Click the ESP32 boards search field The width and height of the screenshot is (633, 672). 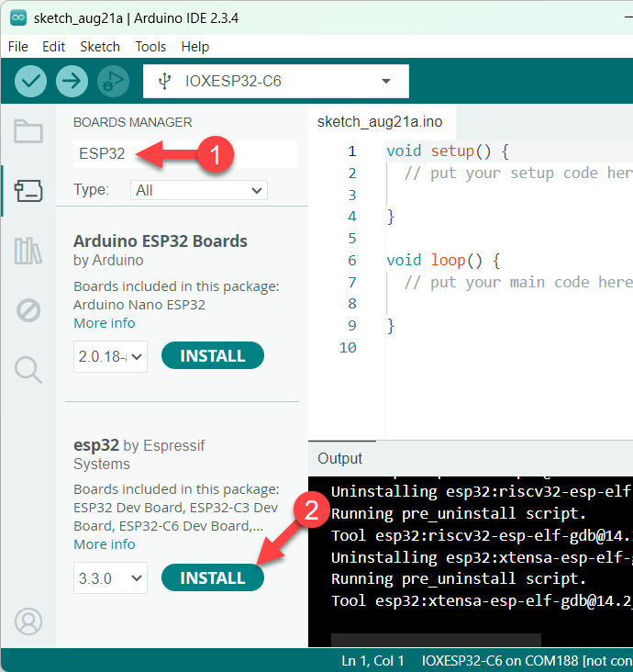(185, 153)
